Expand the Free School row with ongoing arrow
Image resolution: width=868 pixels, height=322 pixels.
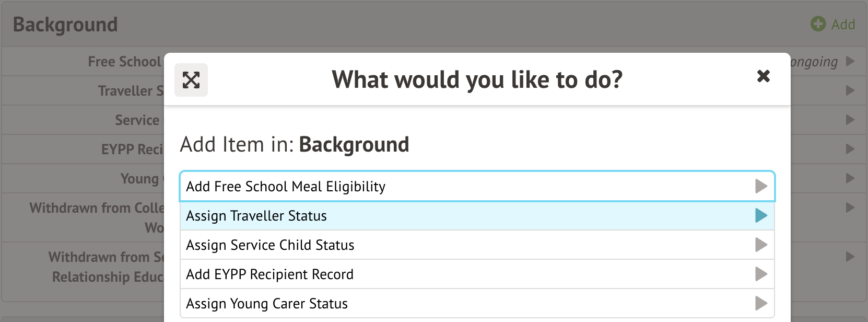pos(850,62)
